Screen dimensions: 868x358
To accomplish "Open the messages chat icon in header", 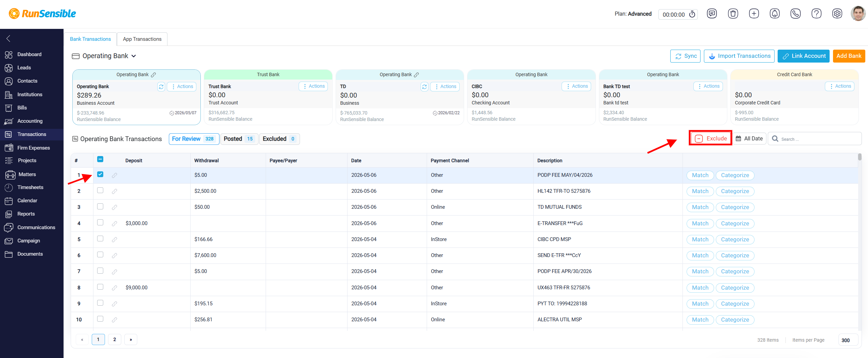I will click(x=712, y=14).
